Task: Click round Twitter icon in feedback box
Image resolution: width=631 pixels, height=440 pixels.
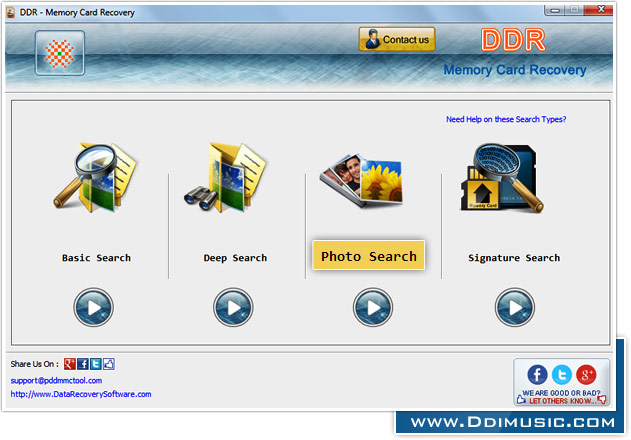Action: click(x=562, y=374)
